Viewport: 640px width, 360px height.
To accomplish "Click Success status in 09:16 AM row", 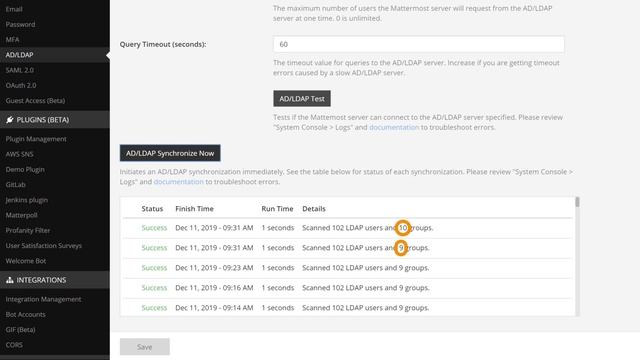I will click(154, 288).
